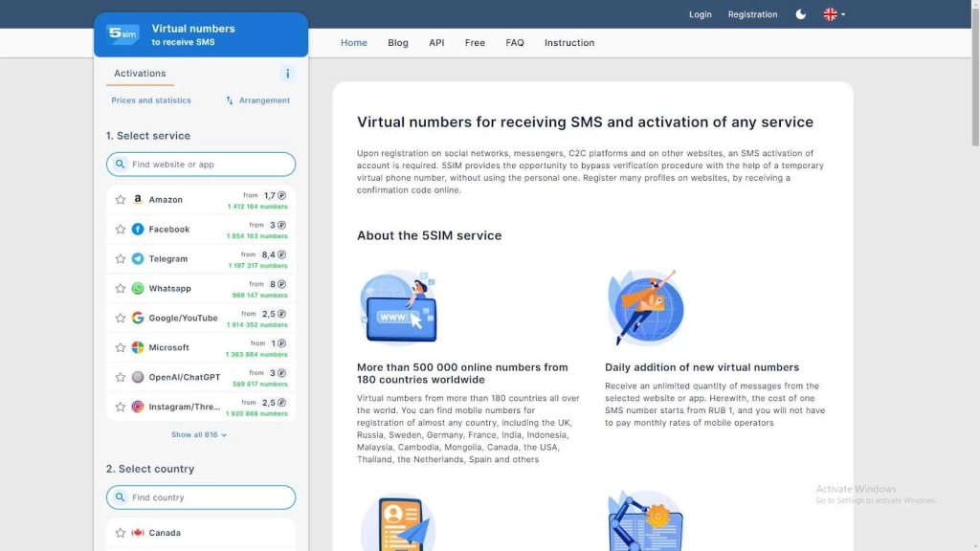
Task: Click the 'Virtual numbers to receive SMS' header
Action: coord(193,35)
